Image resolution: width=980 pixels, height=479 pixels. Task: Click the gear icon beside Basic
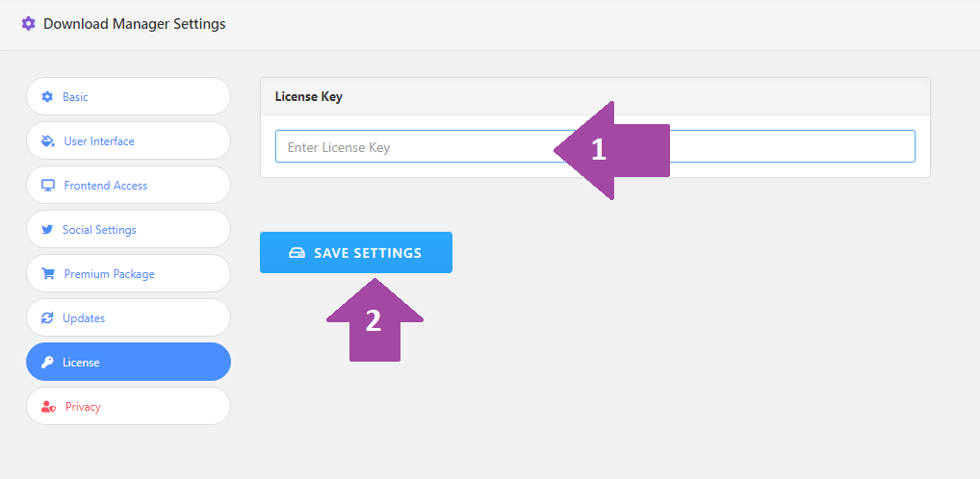(x=47, y=97)
